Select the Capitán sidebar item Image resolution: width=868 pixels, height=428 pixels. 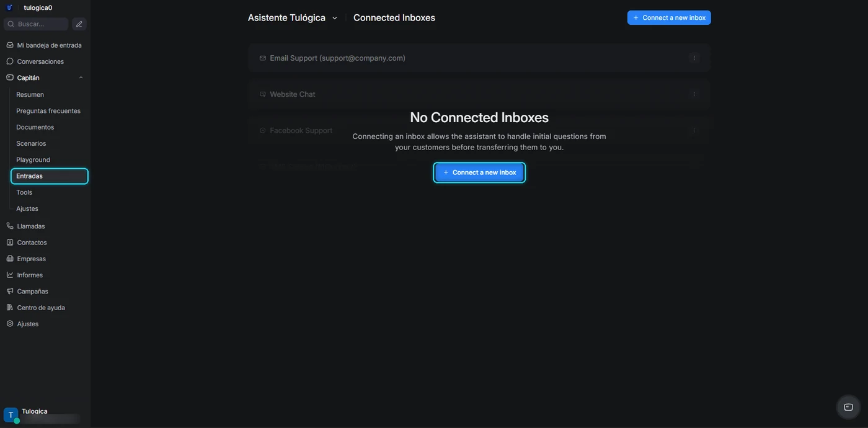(45, 78)
